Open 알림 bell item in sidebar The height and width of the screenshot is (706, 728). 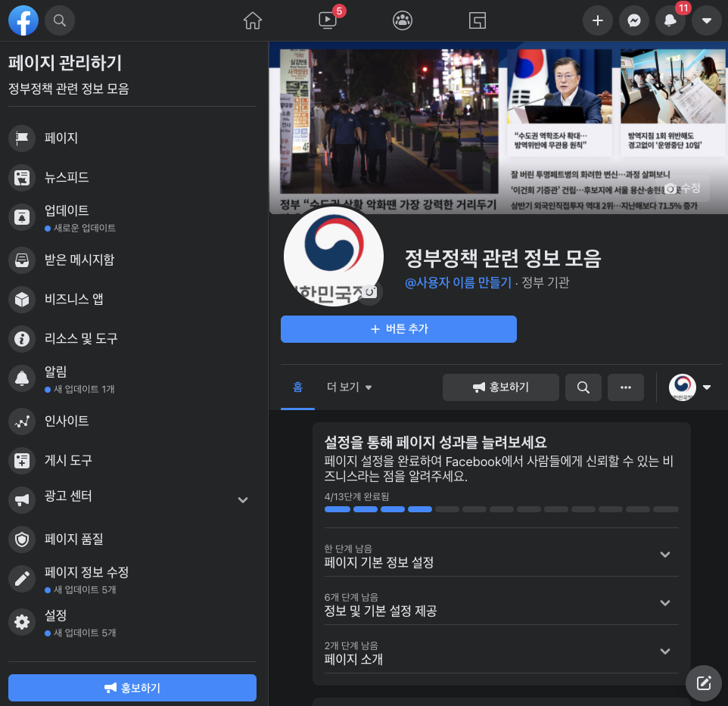pyautogui.click(x=132, y=378)
